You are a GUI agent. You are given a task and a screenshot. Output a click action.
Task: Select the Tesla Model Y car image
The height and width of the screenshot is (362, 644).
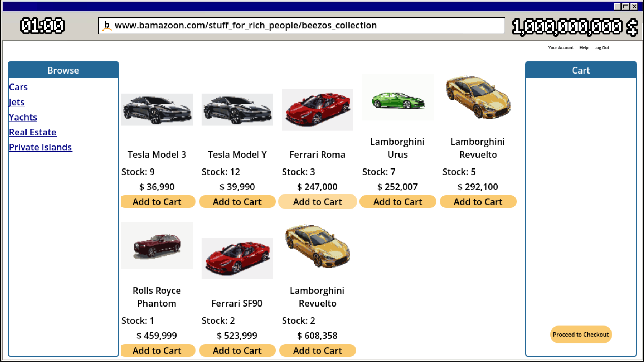click(237, 110)
